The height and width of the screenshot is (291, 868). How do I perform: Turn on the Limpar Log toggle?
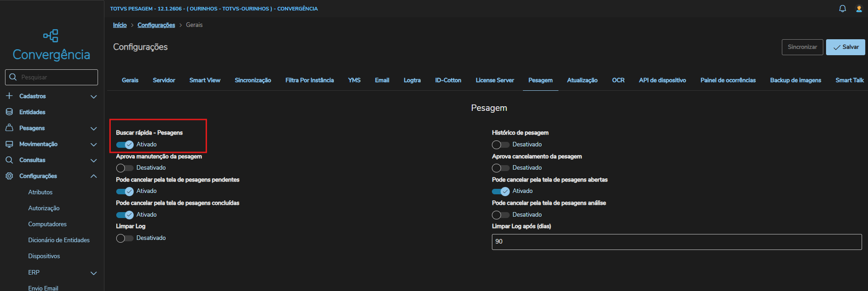(124, 238)
